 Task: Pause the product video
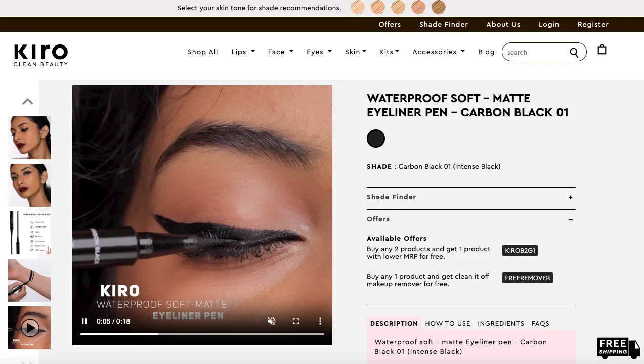pos(84,321)
